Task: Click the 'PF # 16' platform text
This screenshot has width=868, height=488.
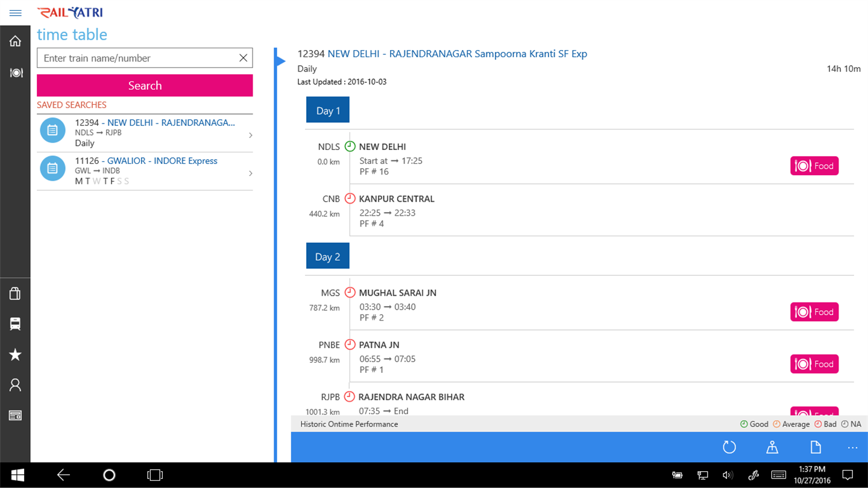Action: 374,172
